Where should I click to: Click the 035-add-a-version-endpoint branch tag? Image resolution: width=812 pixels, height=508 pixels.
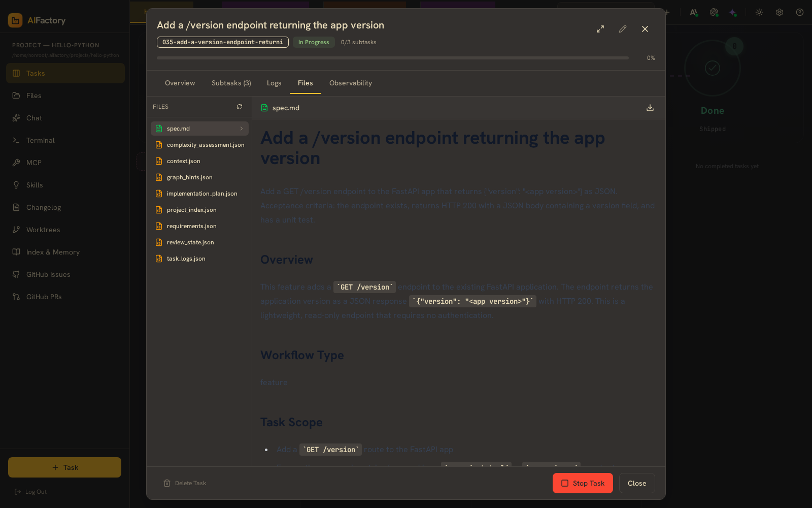pos(223,42)
